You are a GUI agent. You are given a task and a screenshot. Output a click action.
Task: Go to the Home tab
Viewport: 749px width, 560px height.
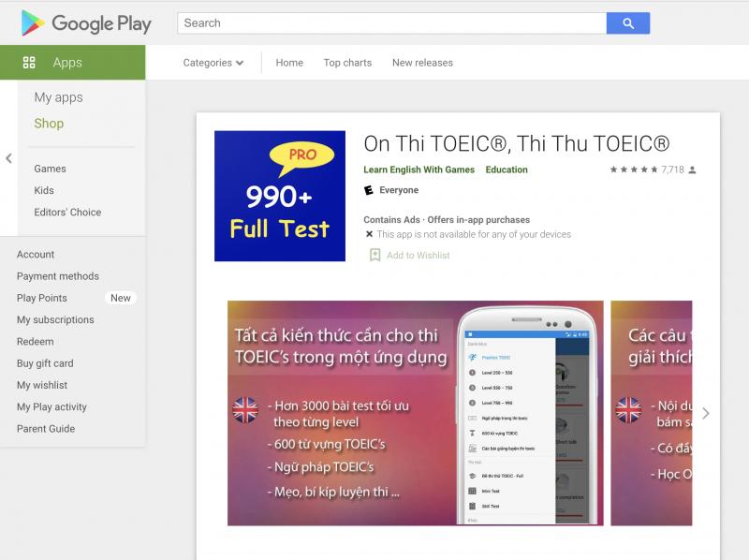click(289, 63)
